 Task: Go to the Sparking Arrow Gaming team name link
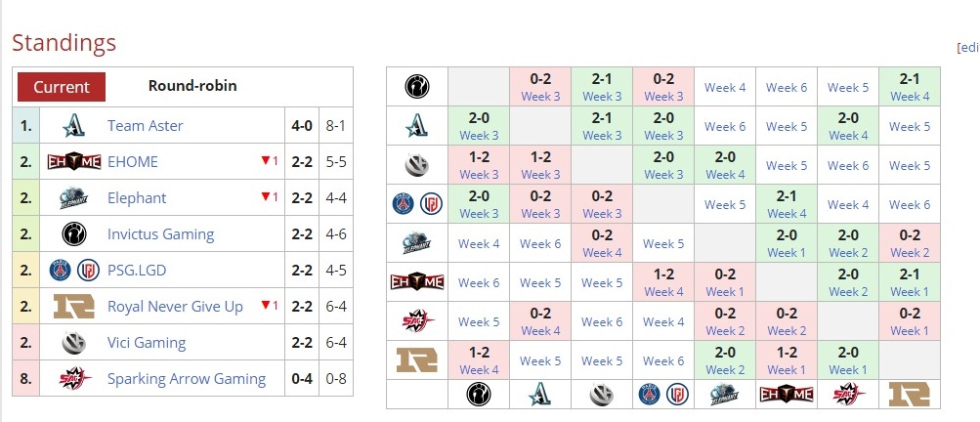(x=186, y=379)
